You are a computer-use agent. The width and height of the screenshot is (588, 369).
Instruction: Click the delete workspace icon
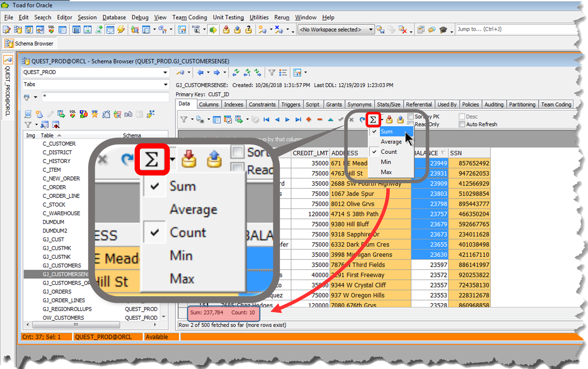[x=403, y=30]
